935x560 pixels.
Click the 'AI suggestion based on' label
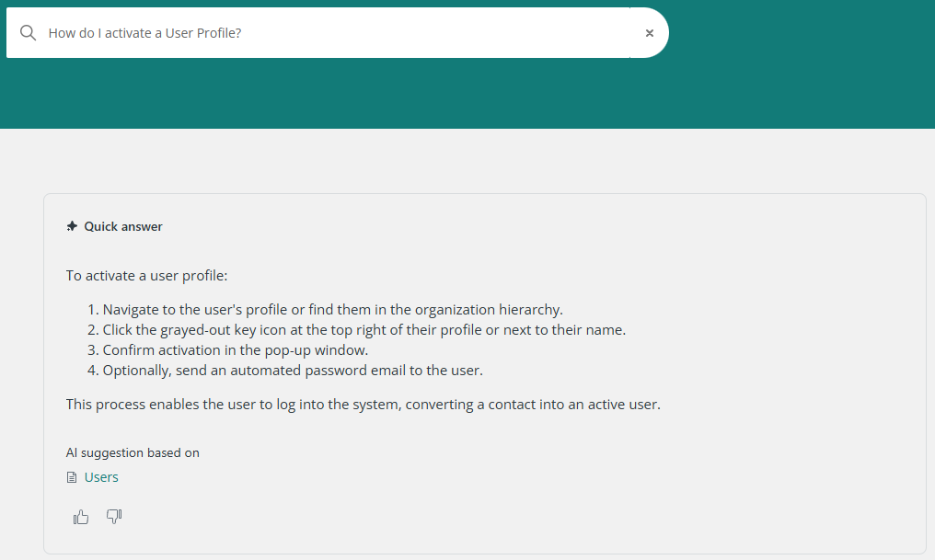[133, 452]
